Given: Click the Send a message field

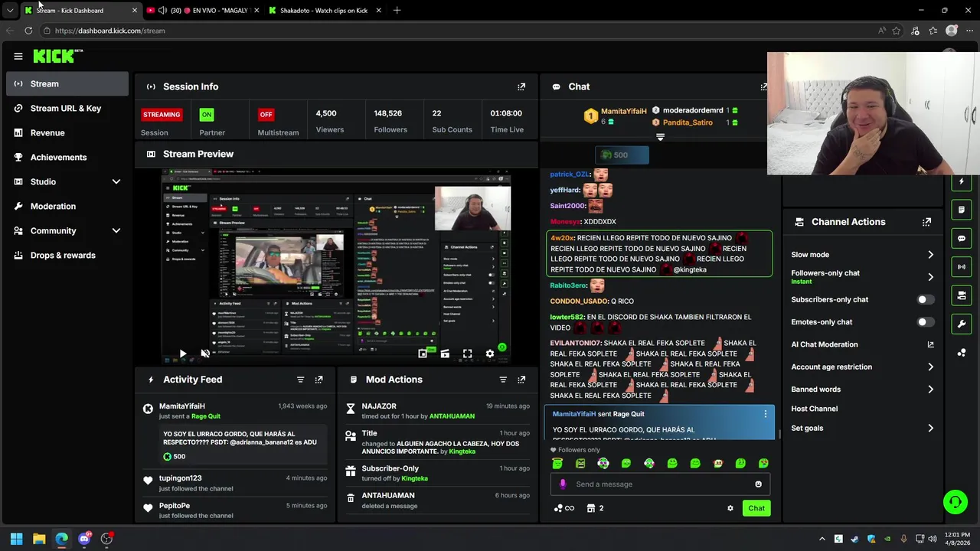Looking at the screenshot, I should point(660,484).
